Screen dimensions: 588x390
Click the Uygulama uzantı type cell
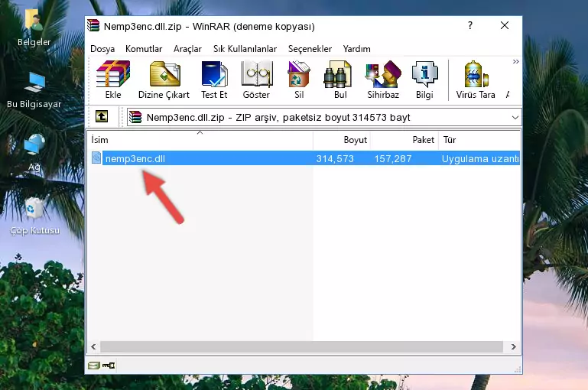tap(480, 158)
